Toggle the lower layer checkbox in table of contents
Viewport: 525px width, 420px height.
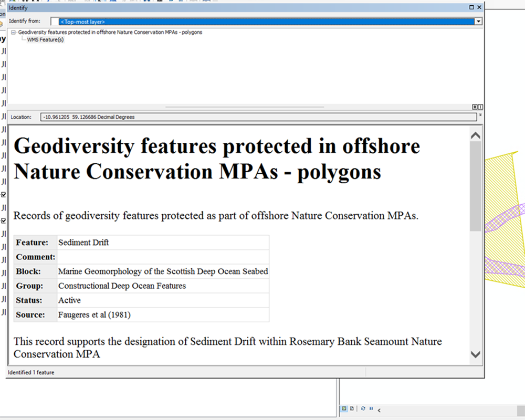[4, 220]
